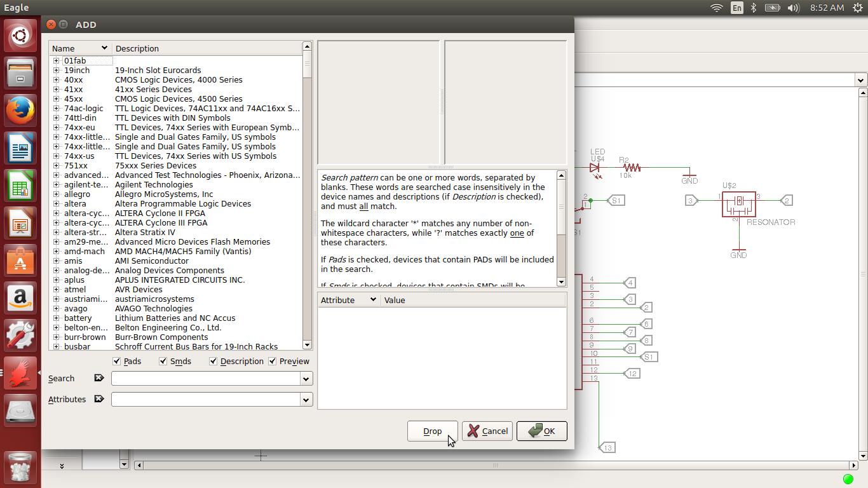
Task: Select the busbar library row
Action: pos(176,346)
